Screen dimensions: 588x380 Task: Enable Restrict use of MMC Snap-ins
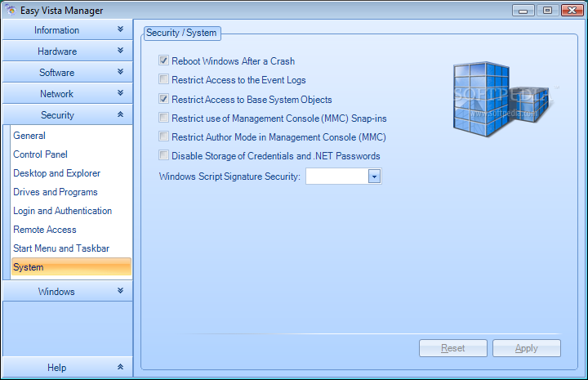163,118
